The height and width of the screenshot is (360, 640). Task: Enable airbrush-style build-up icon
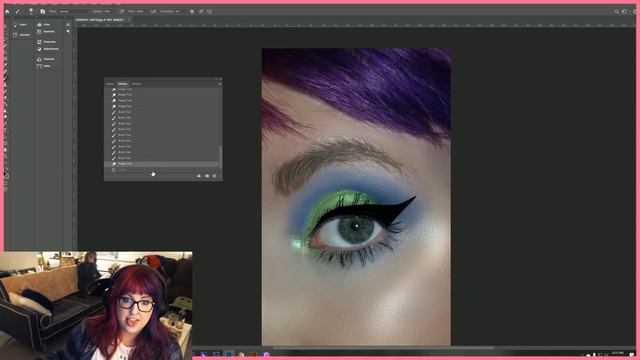click(153, 11)
